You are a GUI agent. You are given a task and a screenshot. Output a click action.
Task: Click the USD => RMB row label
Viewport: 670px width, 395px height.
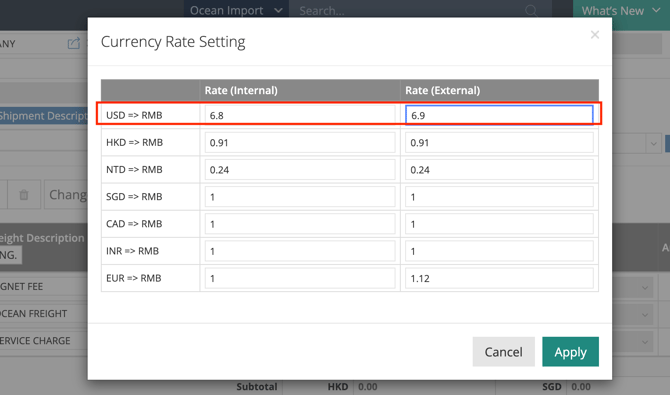[x=134, y=115]
